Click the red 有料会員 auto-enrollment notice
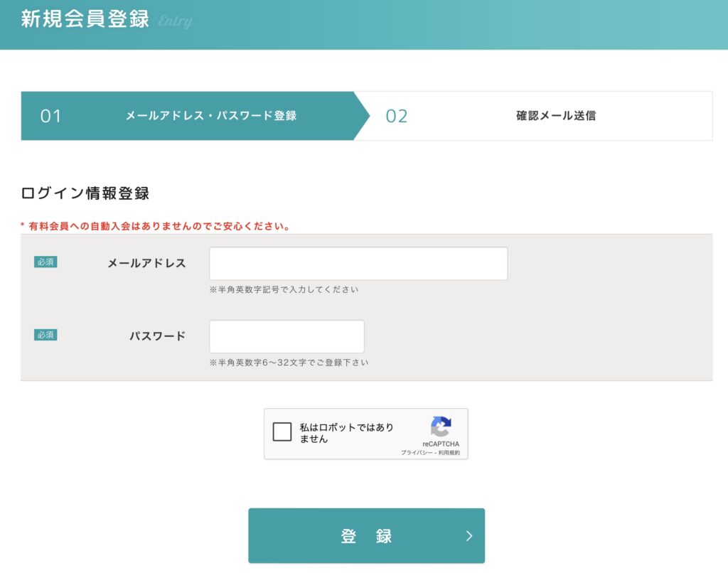The image size is (728, 573). coord(155,226)
